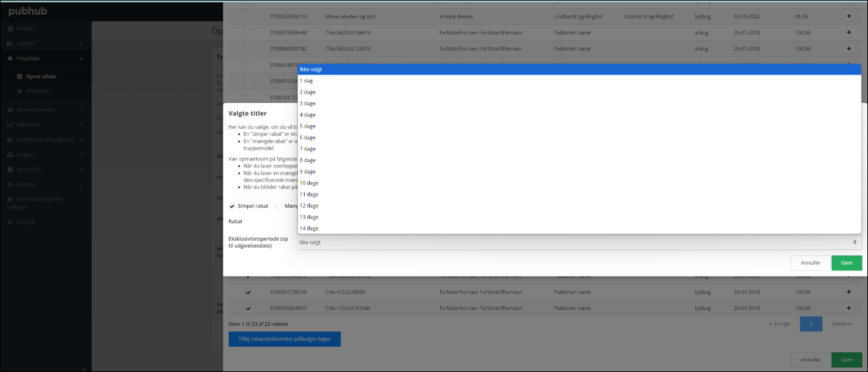Click the Opret aftale plus-circle icon
The image size is (868, 372).
point(20,76)
